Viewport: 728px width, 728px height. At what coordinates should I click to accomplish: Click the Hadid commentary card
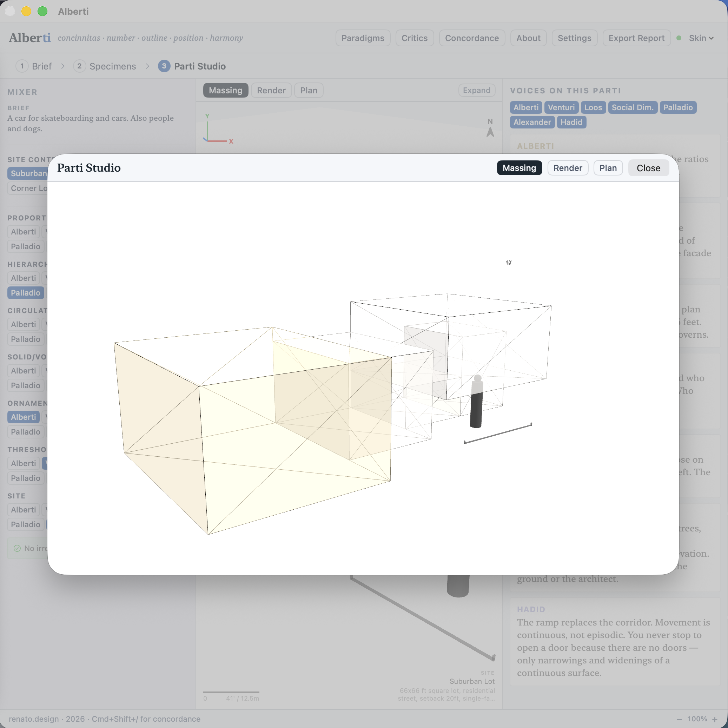point(615,642)
